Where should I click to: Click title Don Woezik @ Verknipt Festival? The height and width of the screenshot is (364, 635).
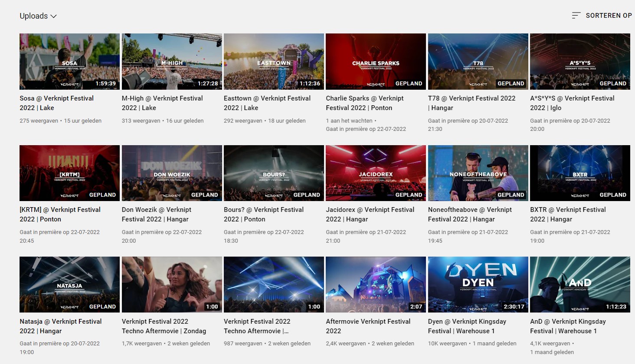pyautogui.click(x=157, y=214)
